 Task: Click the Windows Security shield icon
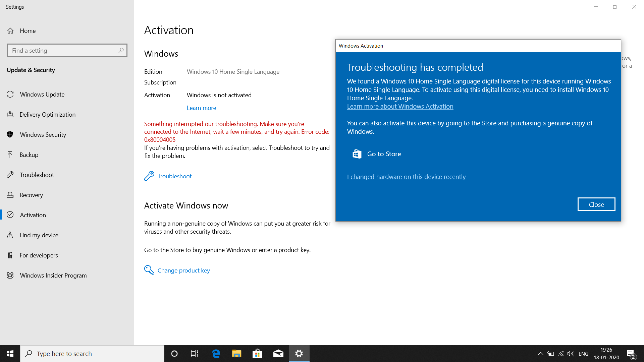click(x=10, y=134)
